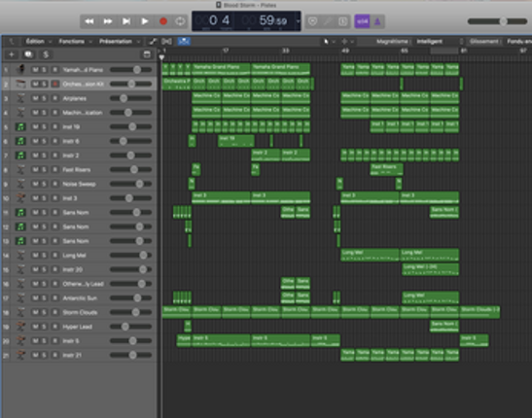532x418 pixels.
Task: Click the red Record button
Action: coord(162,21)
